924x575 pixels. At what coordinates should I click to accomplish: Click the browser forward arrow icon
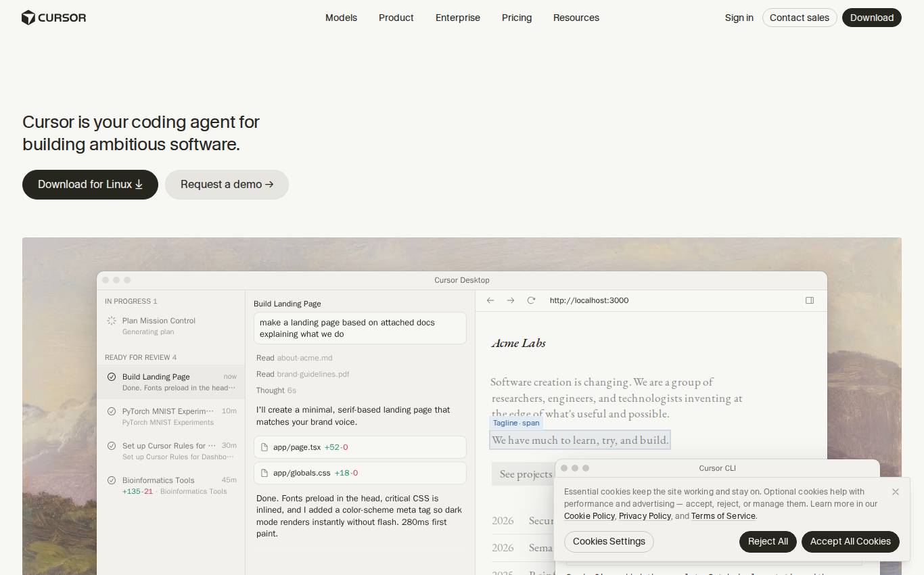click(x=511, y=300)
